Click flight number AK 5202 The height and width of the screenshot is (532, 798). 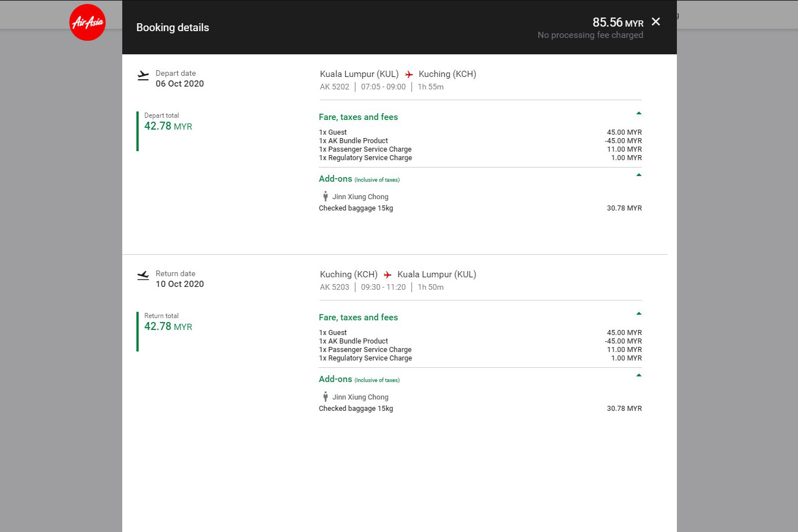(334, 87)
